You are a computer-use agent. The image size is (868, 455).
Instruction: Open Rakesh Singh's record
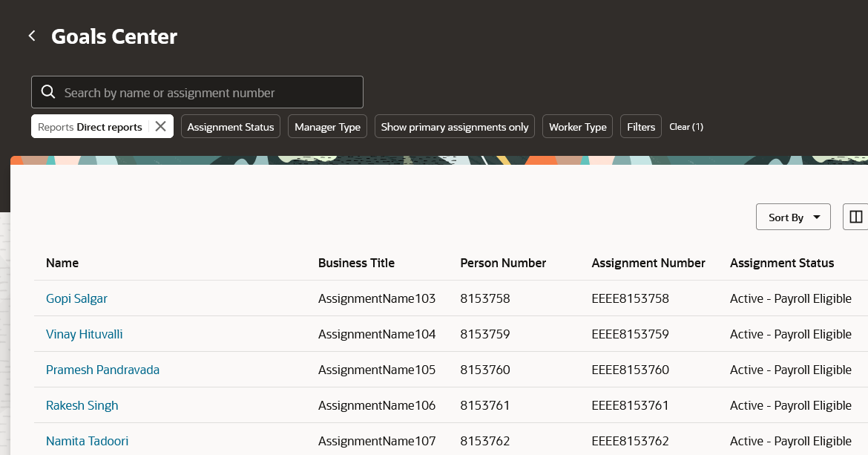82,405
